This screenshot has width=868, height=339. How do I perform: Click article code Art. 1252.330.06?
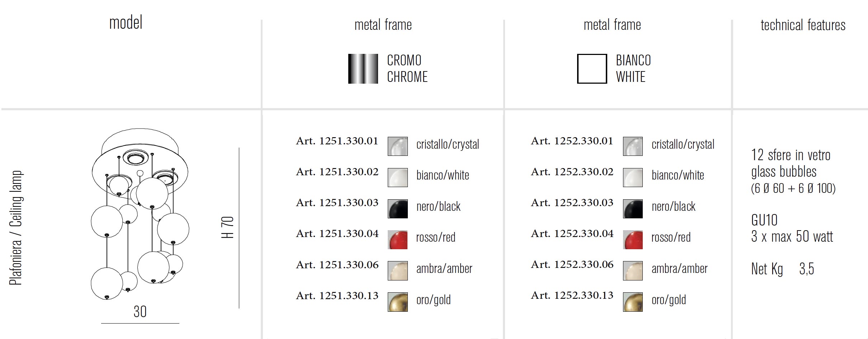pos(572,265)
